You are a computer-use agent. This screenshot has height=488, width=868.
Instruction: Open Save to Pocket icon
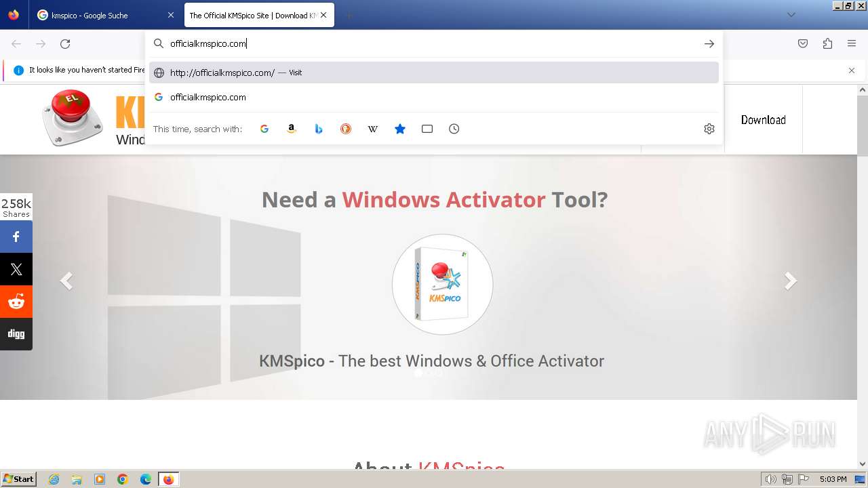tap(803, 43)
